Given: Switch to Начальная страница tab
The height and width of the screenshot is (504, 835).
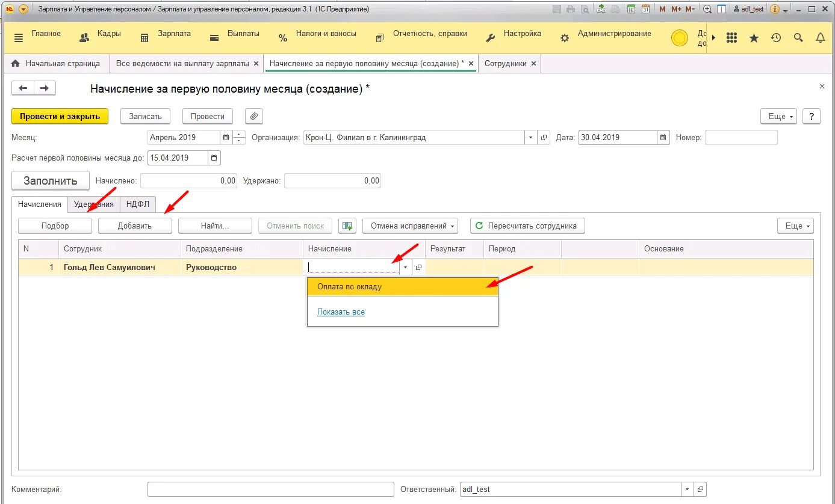Looking at the screenshot, I should click(57, 63).
